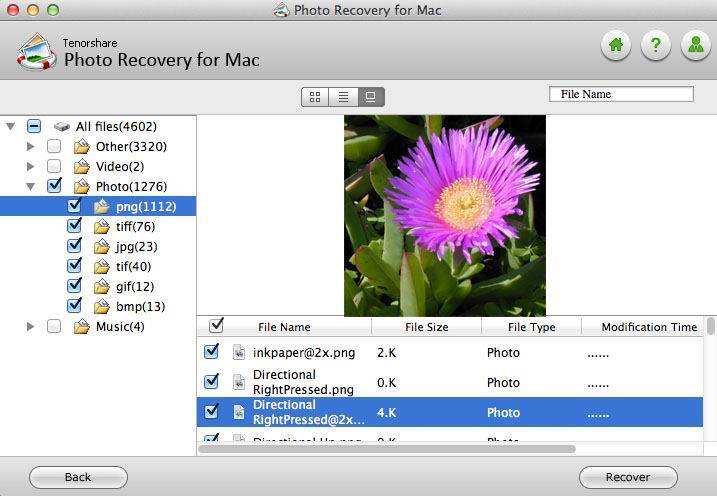The height and width of the screenshot is (496, 717).
Task: Uncheck the jpg(23) checkbox
Action: 74,245
